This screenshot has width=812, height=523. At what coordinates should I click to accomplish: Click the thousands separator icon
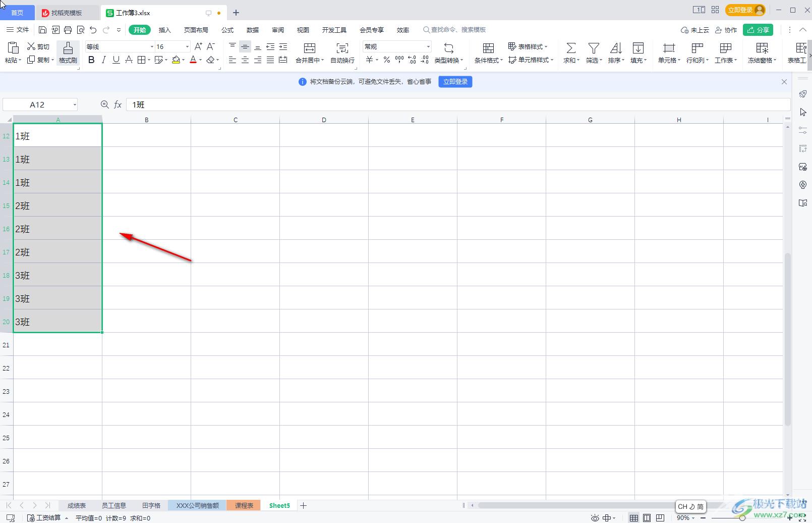click(399, 60)
